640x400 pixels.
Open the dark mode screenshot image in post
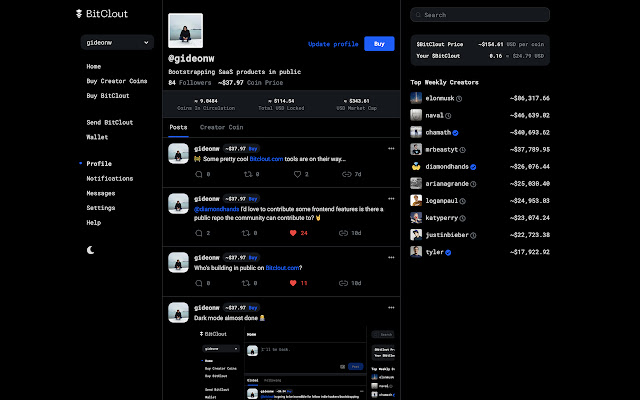(295, 363)
